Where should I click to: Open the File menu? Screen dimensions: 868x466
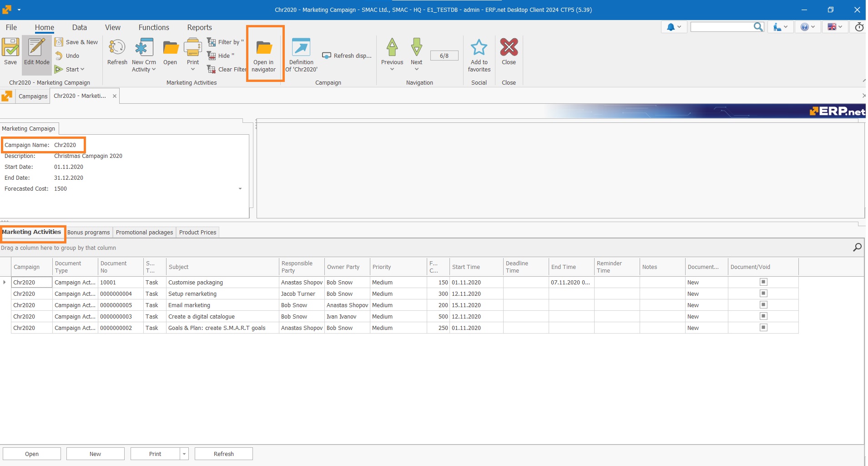[x=11, y=27]
